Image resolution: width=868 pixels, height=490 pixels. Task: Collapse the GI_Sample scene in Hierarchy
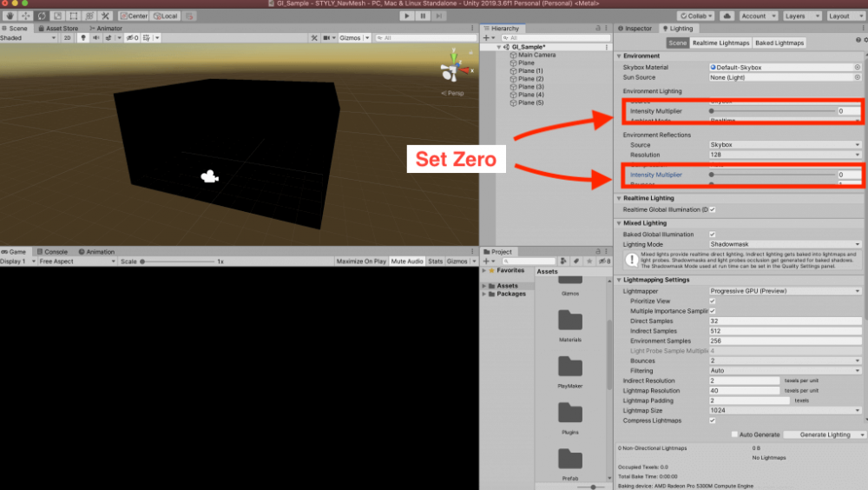[x=499, y=47]
